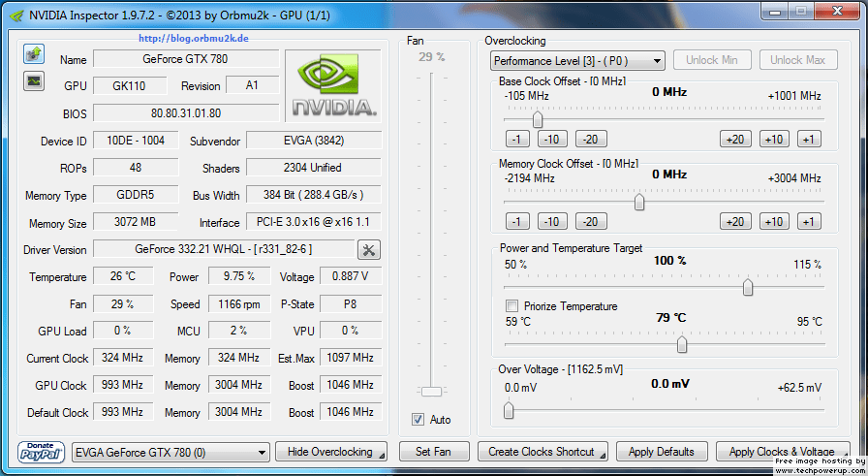Click Apply Clocks & Voltage button
Image resolution: width=868 pixels, height=476 pixels.
[782, 452]
